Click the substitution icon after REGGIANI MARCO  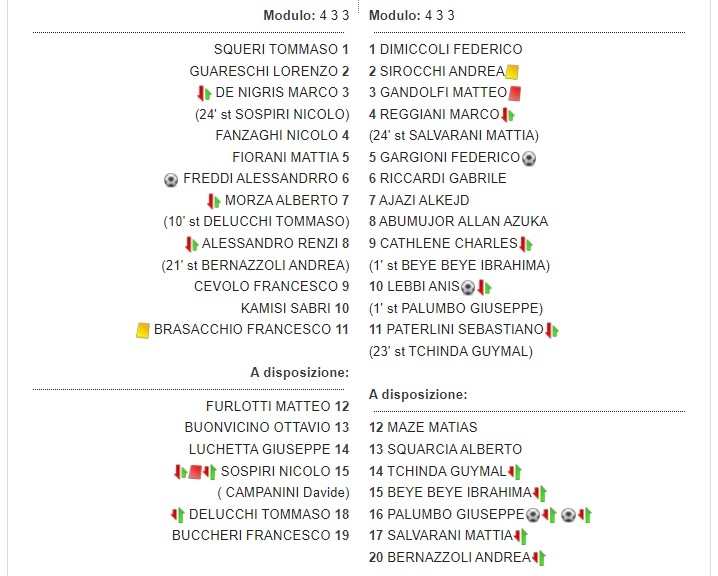pos(508,115)
